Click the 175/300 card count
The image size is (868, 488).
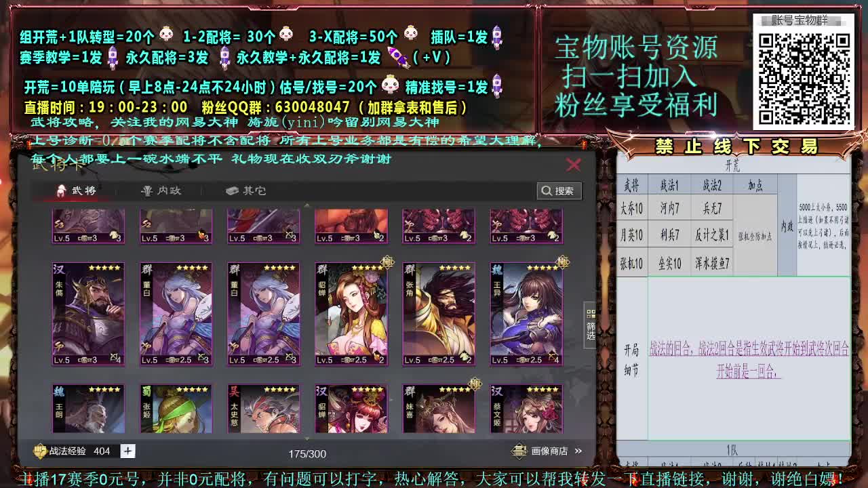pyautogui.click(x=307, y=453)
